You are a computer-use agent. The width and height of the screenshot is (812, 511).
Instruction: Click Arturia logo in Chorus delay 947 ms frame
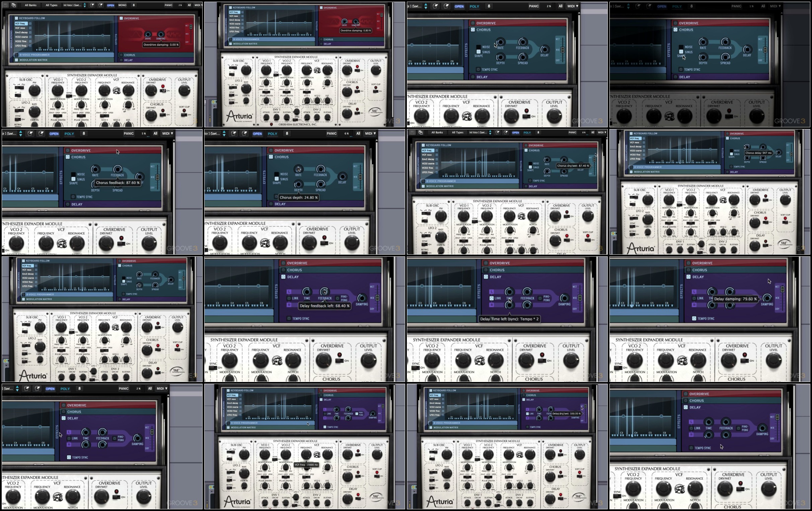coord(641,249)
